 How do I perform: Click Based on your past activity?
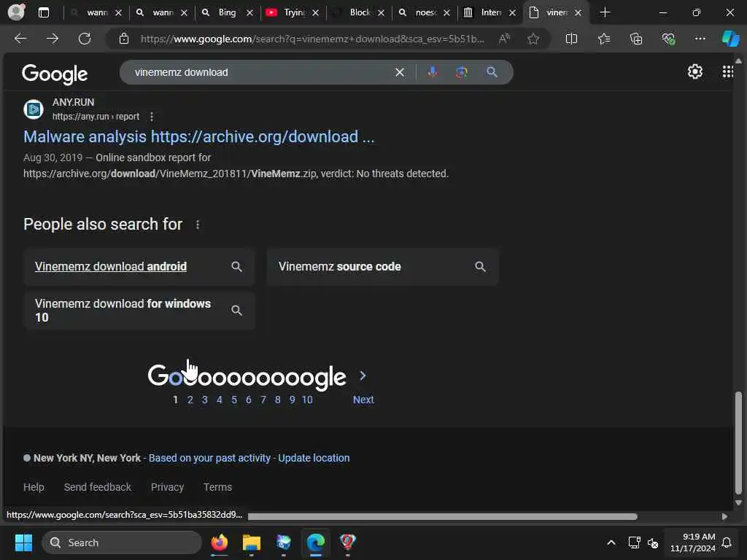209,458
